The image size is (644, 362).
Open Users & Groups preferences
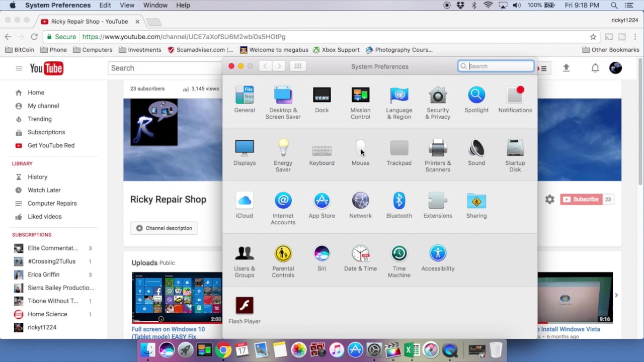(245, 261)
